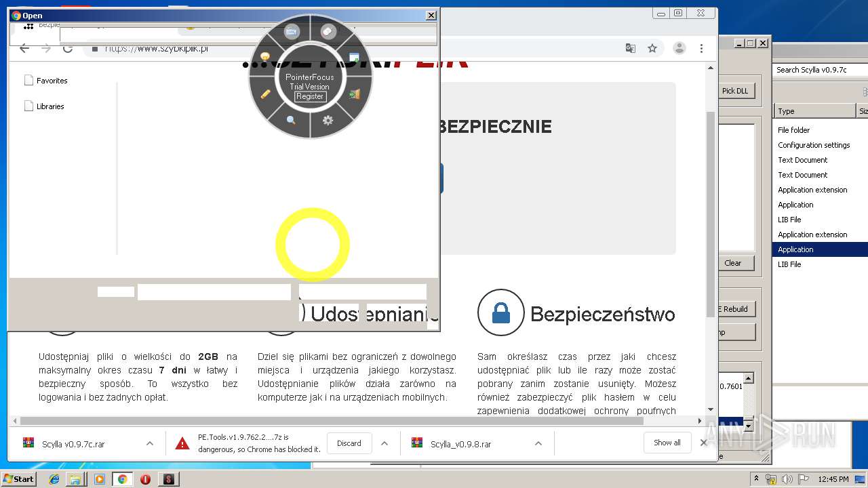Image resolution: width=868 pixels, height=488 pixels.
Task: Show hidden tray icons arrow
Action: (756, 479)
